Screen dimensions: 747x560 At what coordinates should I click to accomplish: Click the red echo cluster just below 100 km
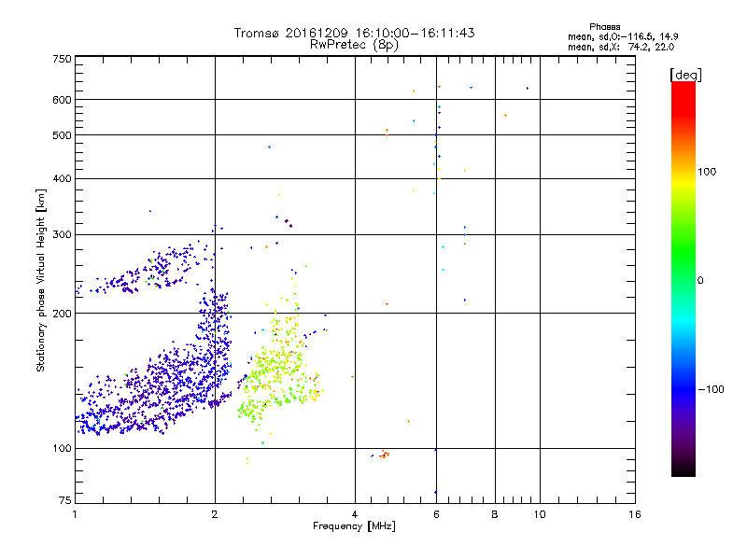pos(384,455)
